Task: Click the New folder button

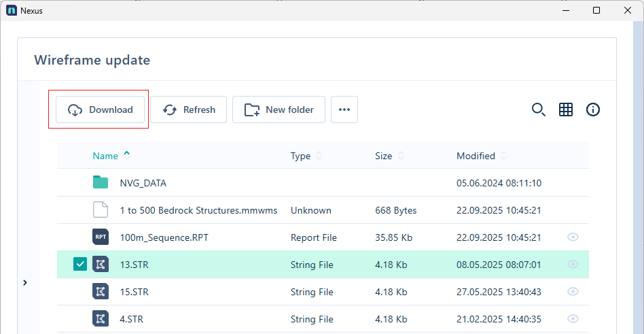Action: [x=279, y=110]
